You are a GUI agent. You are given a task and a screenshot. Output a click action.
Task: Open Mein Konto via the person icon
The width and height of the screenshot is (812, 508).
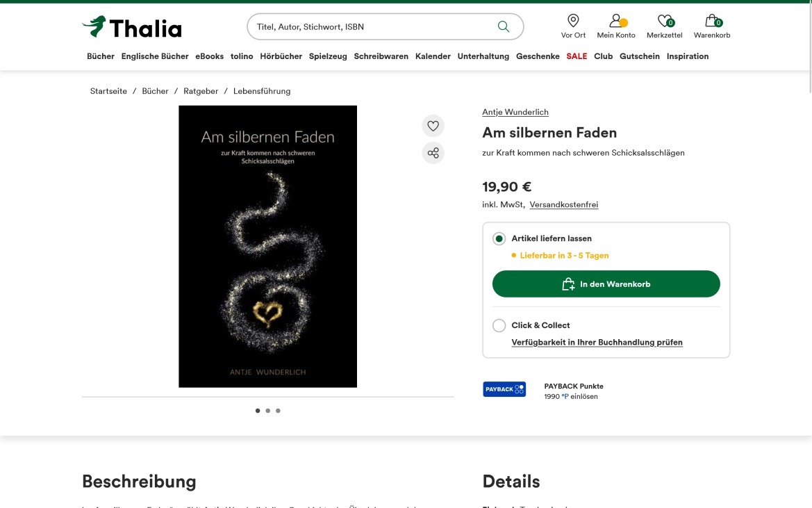point(615,21)
